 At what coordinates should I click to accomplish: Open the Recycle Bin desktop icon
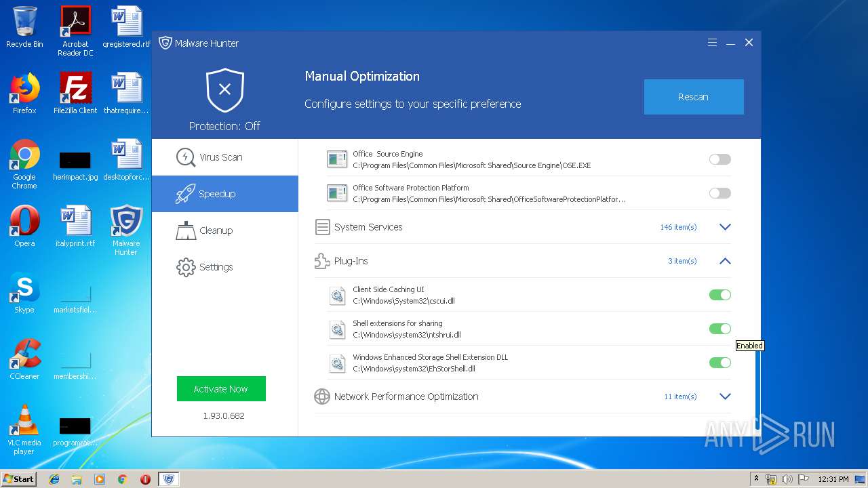[24, 27]
